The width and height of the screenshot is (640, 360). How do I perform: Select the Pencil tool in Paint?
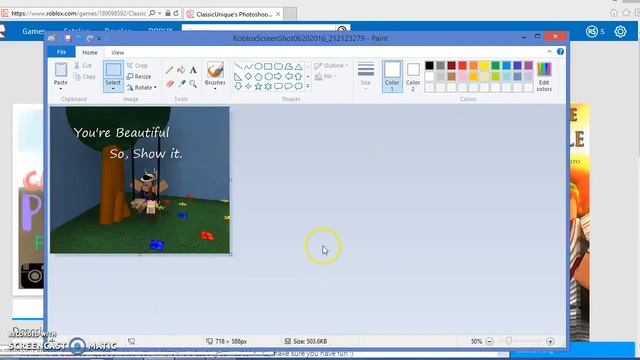pos(169,70)
